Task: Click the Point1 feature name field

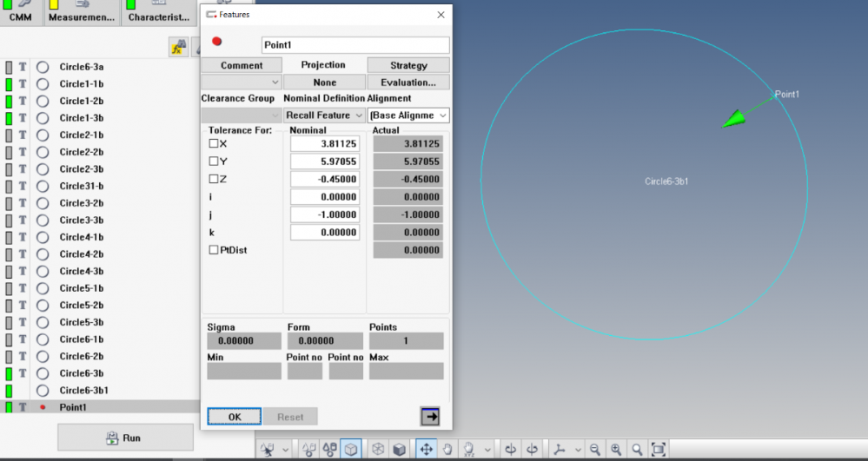Action: [x=354, y=45]
